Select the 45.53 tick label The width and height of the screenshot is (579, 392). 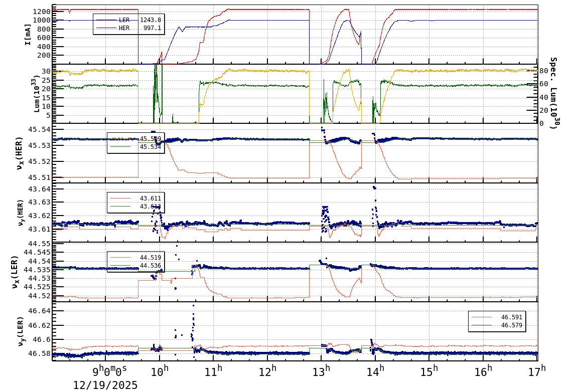click(x=40, y=146)
